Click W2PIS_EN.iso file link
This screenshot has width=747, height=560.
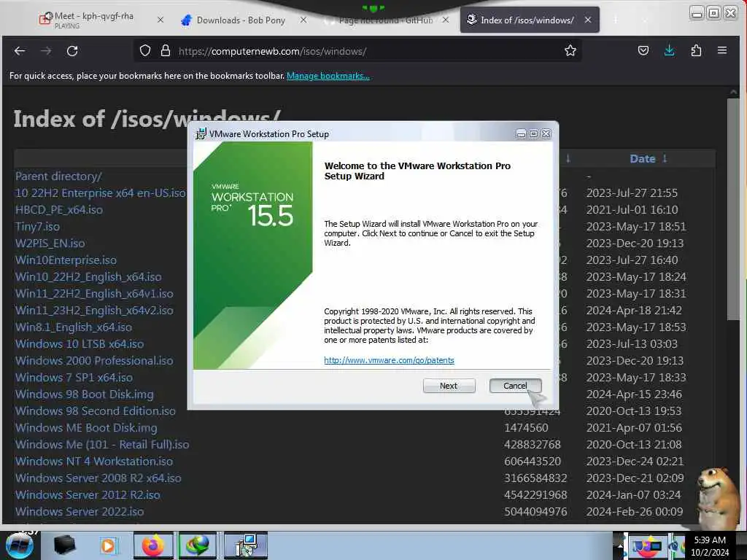point(50,244)
